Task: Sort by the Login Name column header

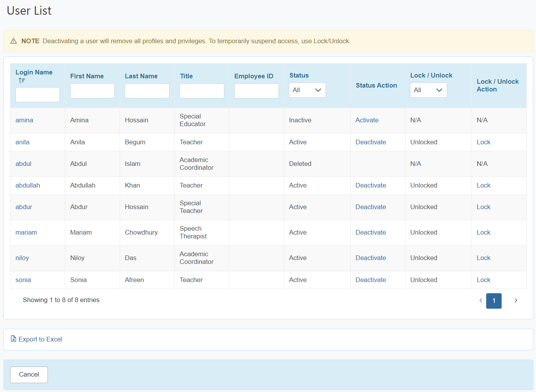Action: pos(34,72)
